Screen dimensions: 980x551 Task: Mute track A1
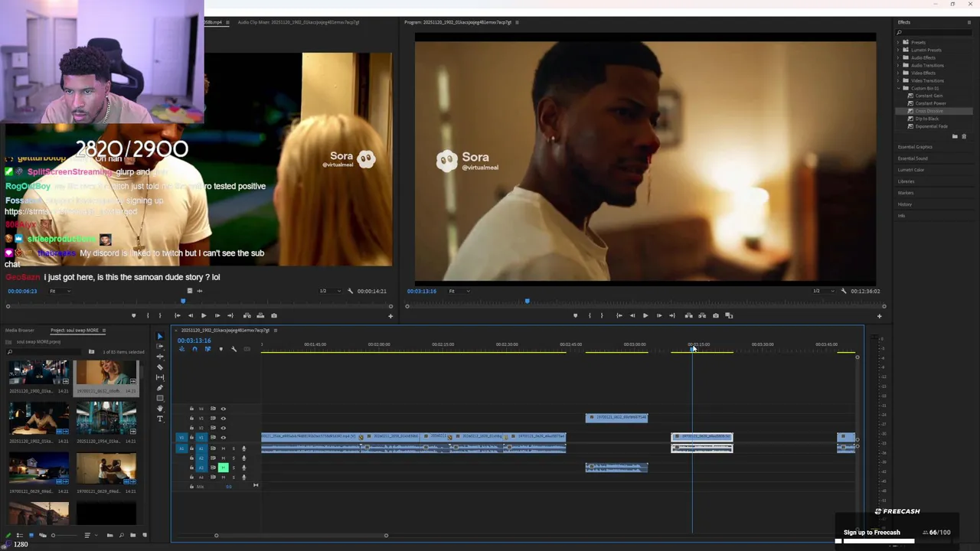pos(223,448)
